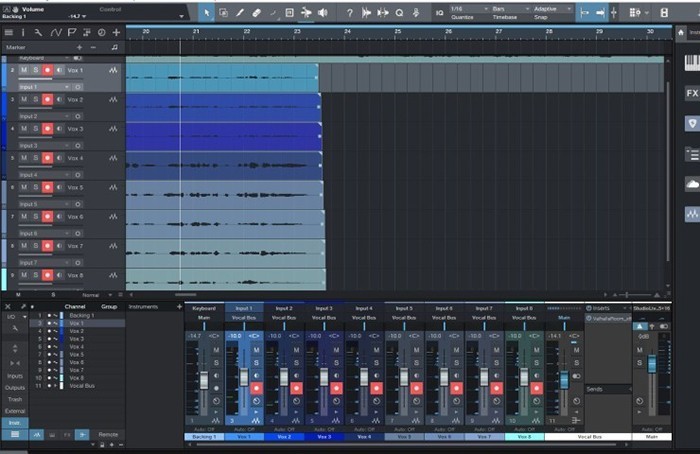Open Input 5 dropdown on Vox 5 track
This screenshot has width=700, height=454.
44,204
